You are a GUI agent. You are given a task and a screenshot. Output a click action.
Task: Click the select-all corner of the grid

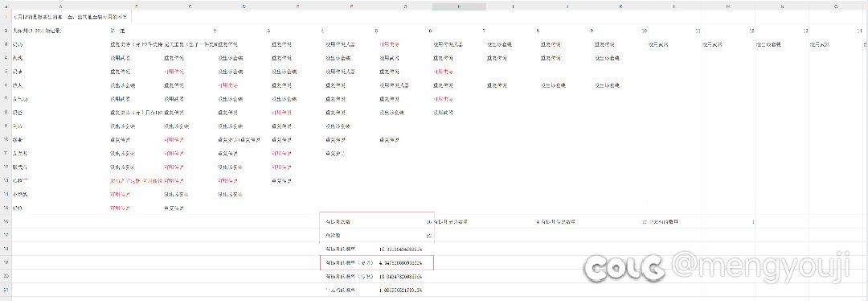point(6,6)
